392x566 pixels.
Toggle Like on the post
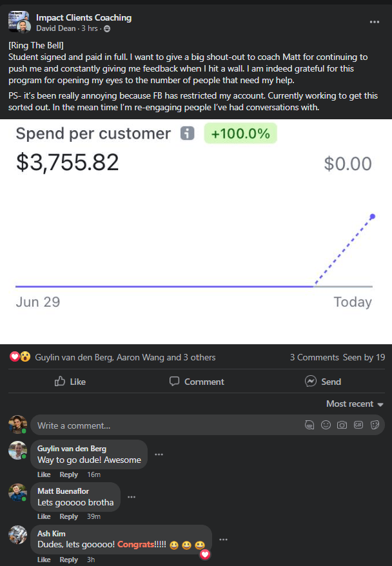70,382
